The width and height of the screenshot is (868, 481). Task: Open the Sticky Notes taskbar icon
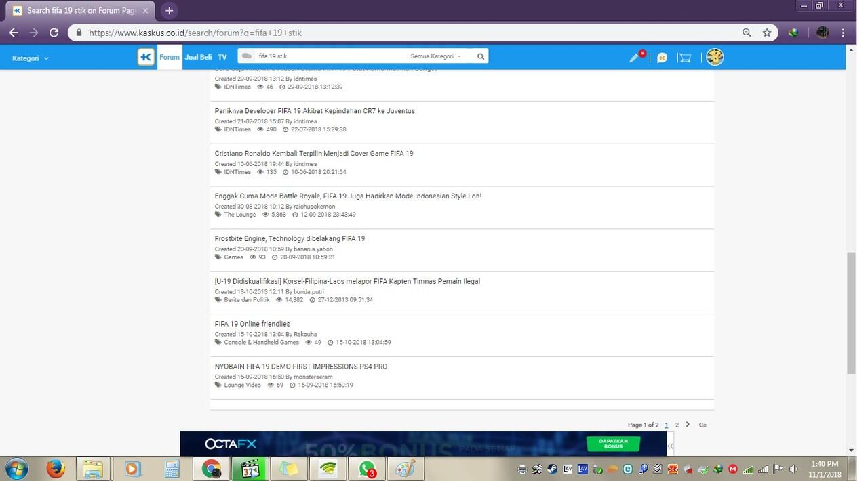(289, 468)
